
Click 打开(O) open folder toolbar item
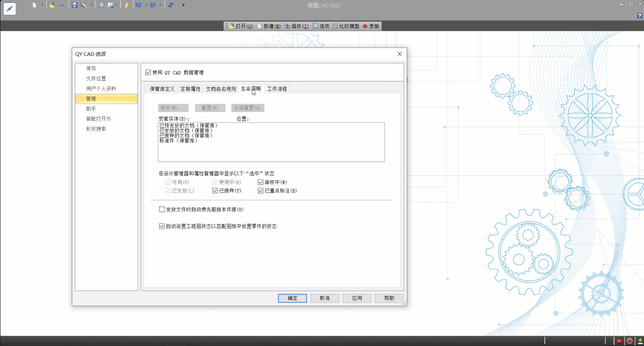pyautogui.click(x=241, y=26)
